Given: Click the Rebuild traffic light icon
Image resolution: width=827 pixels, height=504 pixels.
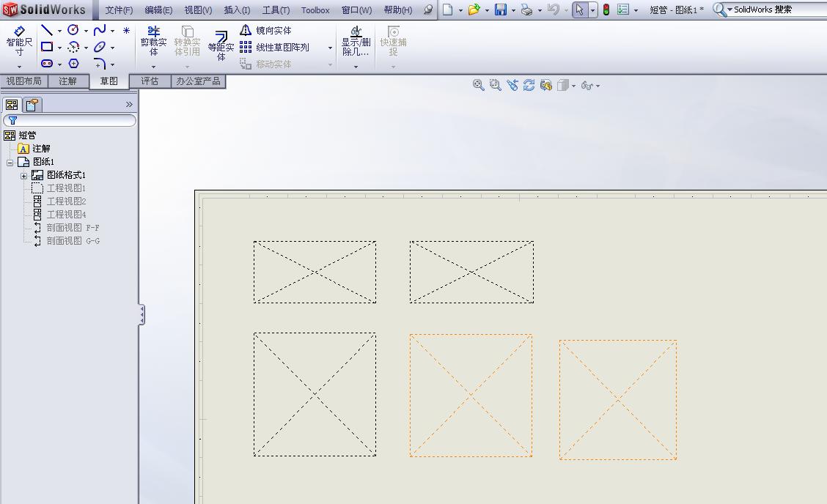Looking at the screenshot, I should (606, 10).
